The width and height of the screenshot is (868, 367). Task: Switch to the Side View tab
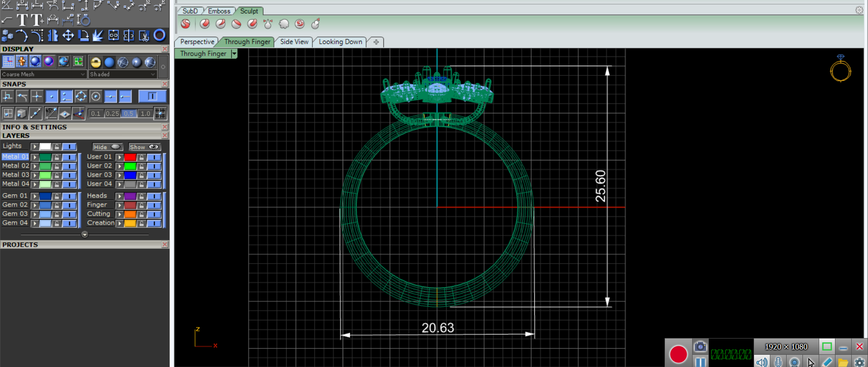[x=294, y=42]
